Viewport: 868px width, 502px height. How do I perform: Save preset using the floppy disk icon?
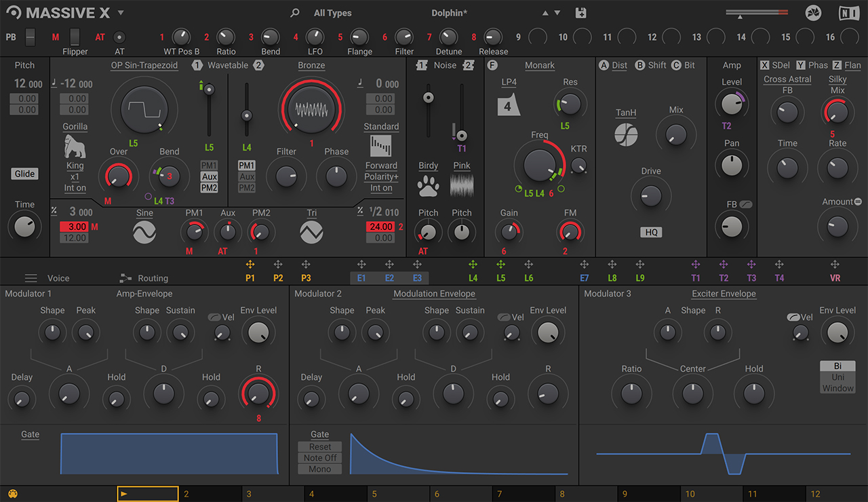(580, 13)
